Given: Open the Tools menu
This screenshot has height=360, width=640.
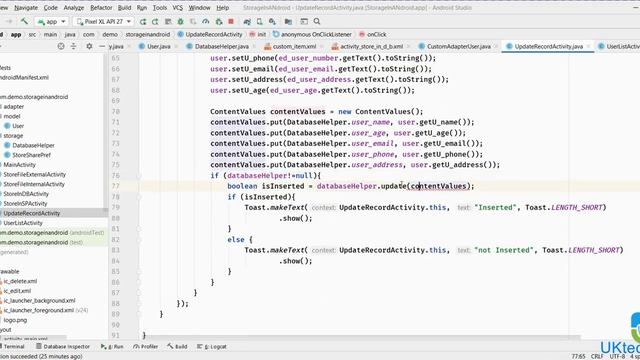Looking at the screenshot, I should (x=160, y=8).
